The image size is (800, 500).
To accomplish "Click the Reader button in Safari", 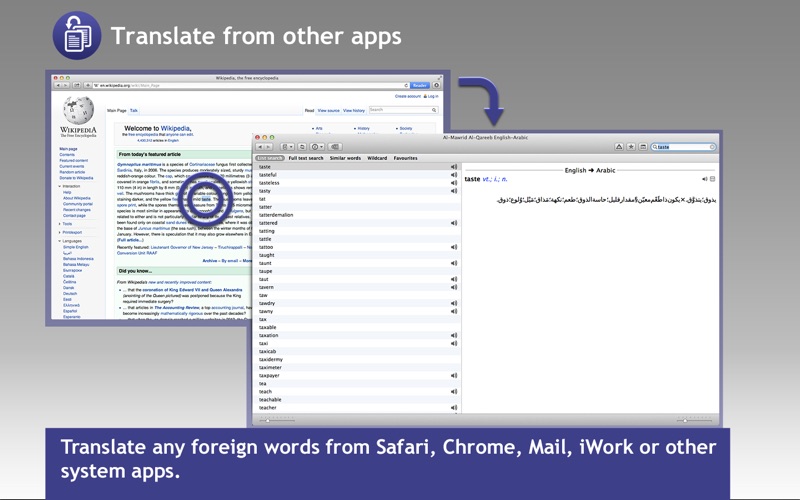I will 420,85.
